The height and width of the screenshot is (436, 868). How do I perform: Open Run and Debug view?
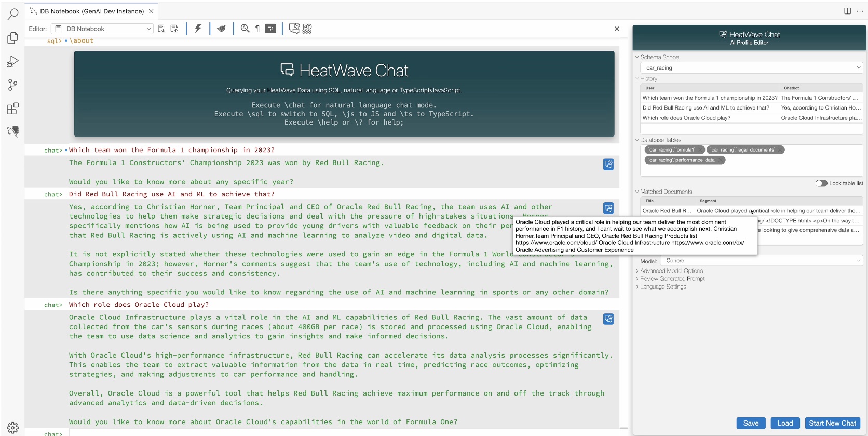(13, 62)
